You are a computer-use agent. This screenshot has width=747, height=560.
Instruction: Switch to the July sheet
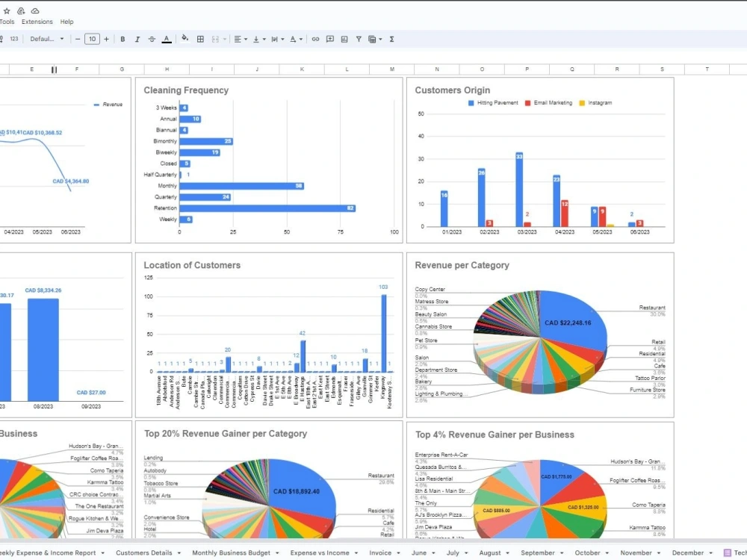pos(453,553)
